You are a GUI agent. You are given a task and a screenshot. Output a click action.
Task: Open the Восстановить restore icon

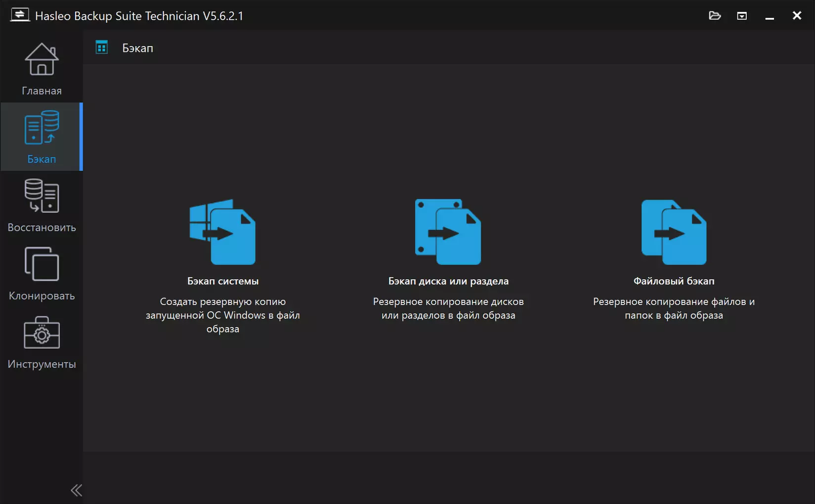42,196
